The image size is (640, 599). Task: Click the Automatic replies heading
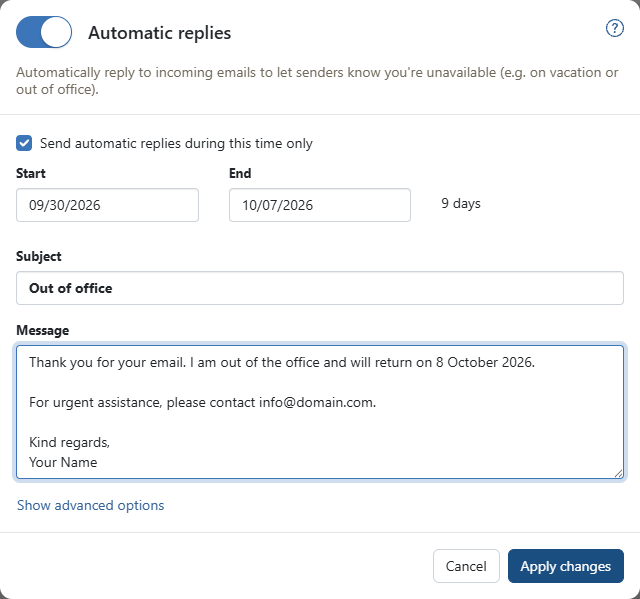pyautogui.click(x=160, y=33)
